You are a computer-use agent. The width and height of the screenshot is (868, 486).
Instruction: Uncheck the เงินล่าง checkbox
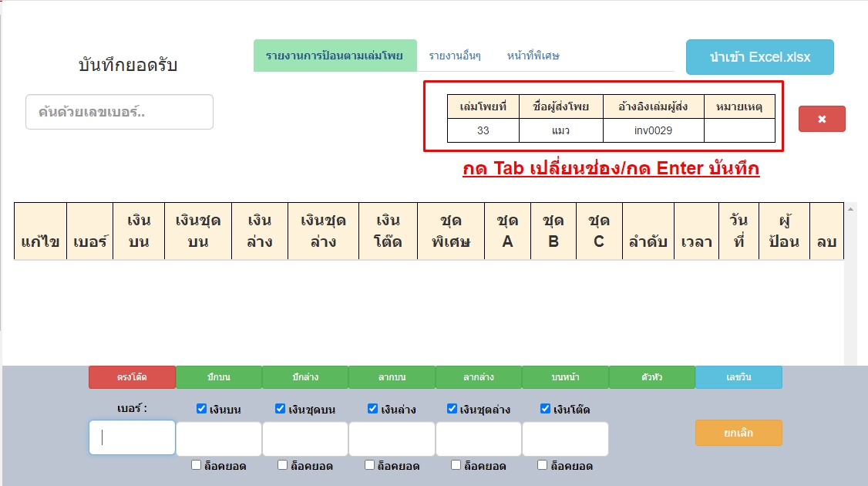[x=373, y=409]
